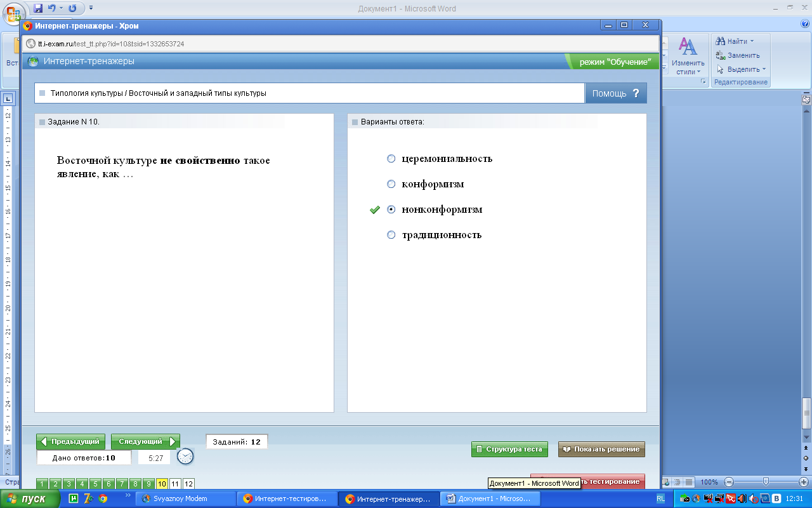Jump to question 12
The image size is (812, 508).
[188, 484]
